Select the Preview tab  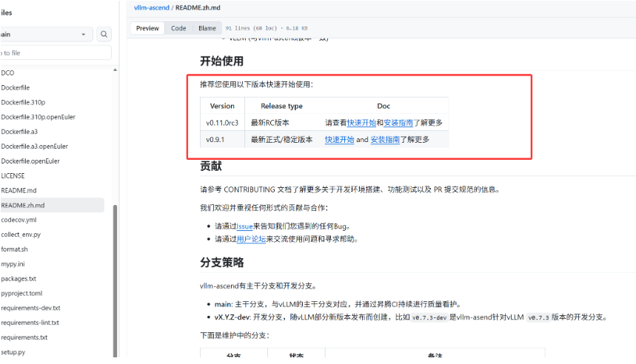pyautogui.click(x=147, y=28)
